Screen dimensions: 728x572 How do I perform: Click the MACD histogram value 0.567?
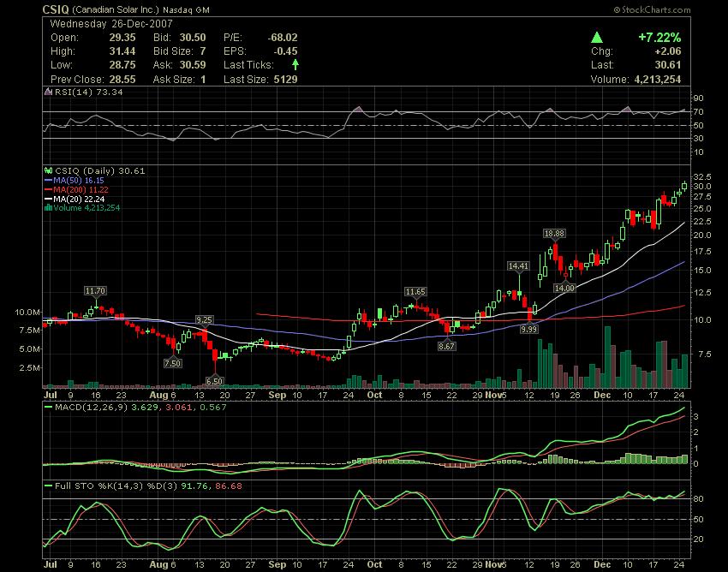pos(213,408)
